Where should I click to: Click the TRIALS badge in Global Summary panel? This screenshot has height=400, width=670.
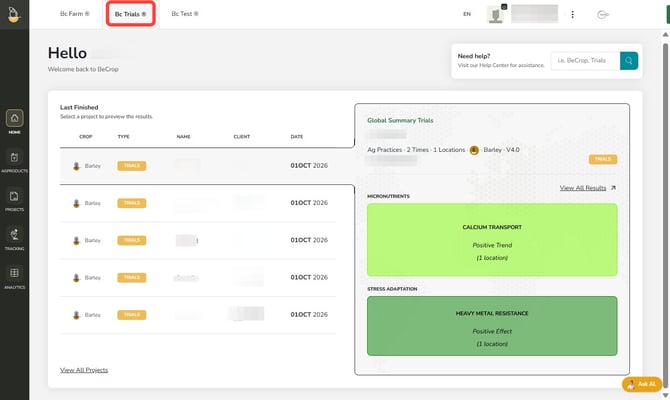pos(602,159)
